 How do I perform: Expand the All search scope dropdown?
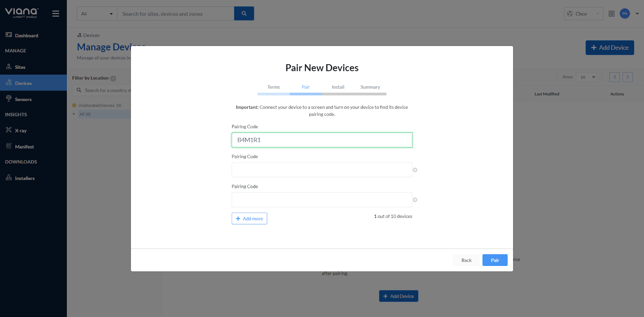point(97,14)
